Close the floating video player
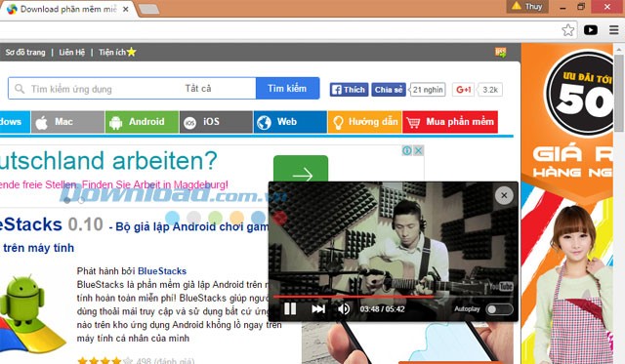Screen dimensions: 625x364 pos(504,195)
